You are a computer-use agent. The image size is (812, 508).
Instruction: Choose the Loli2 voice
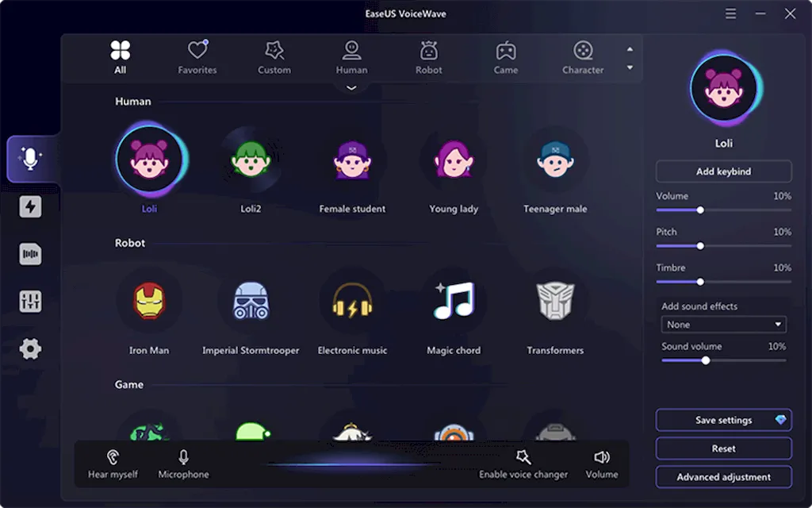click(251, 160)
